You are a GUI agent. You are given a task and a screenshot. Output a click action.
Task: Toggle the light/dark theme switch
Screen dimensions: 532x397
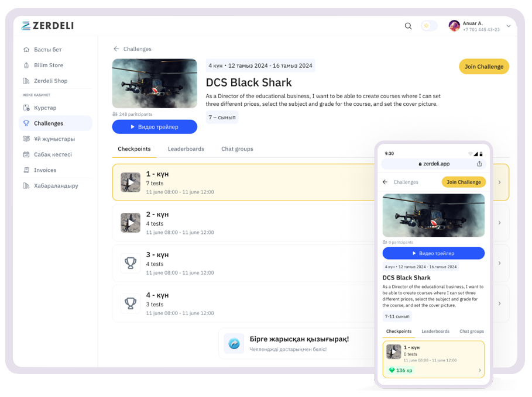[x=429, y=26]
